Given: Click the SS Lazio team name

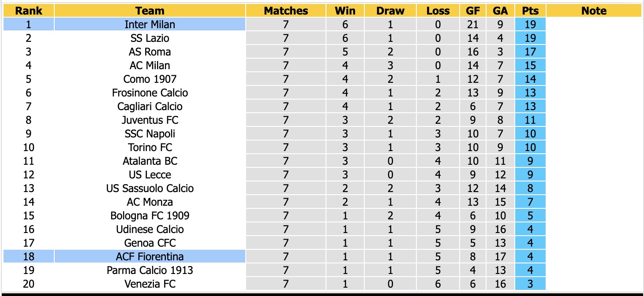Looking at the screenshot, I should pos(150,38).
